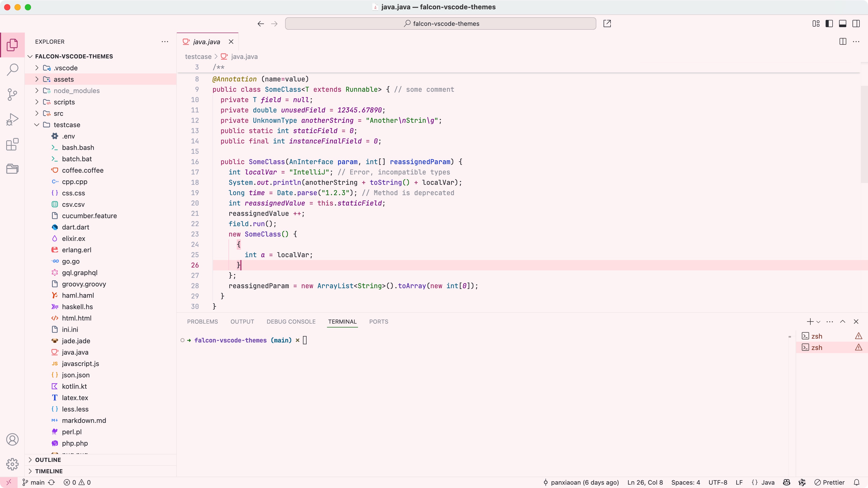The width and height of the screenshot is (868, 488).
Task: Open the Accounts menu icon
Action: 12,439
